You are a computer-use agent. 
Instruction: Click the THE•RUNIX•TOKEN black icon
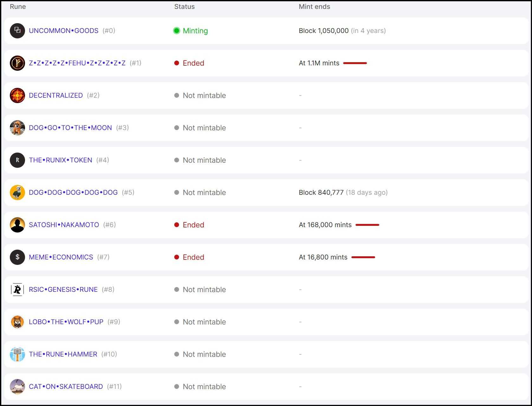coord(17,160)
